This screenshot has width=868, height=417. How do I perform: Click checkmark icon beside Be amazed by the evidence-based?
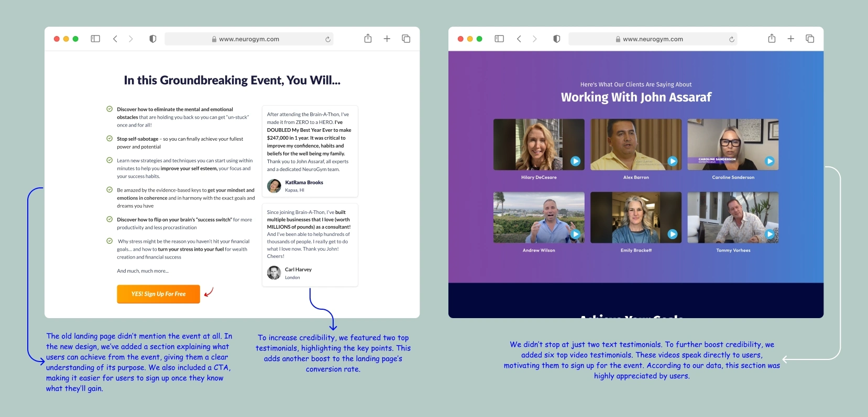click(109, 190)
